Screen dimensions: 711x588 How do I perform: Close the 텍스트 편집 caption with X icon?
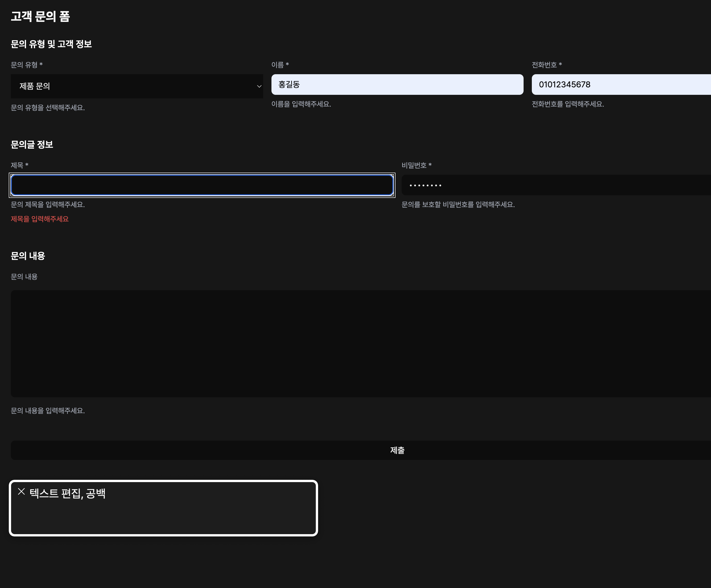click(21, 492)
